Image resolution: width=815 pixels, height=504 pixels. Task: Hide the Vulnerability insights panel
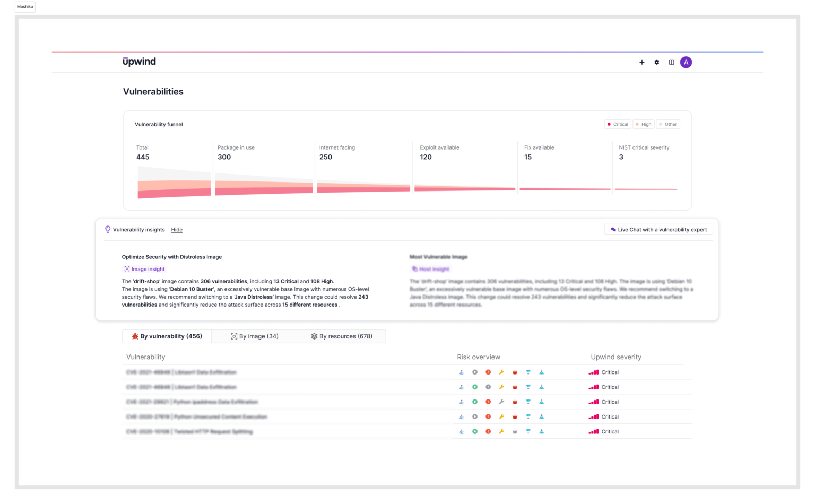click(177, 230)
